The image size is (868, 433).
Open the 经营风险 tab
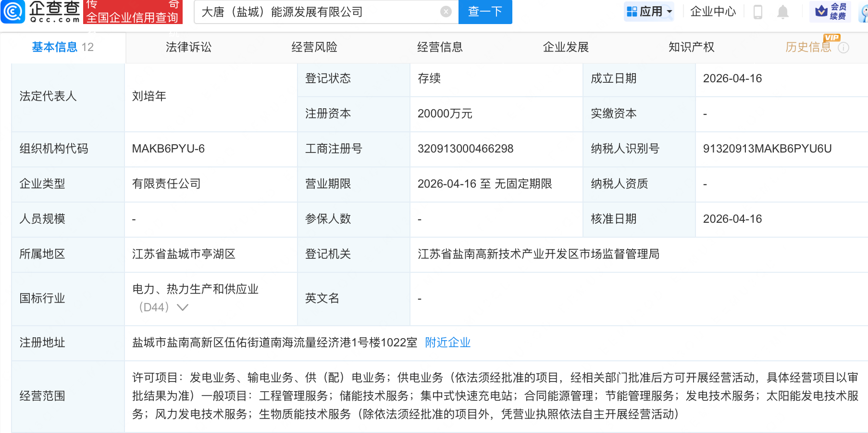click(314, 47)
